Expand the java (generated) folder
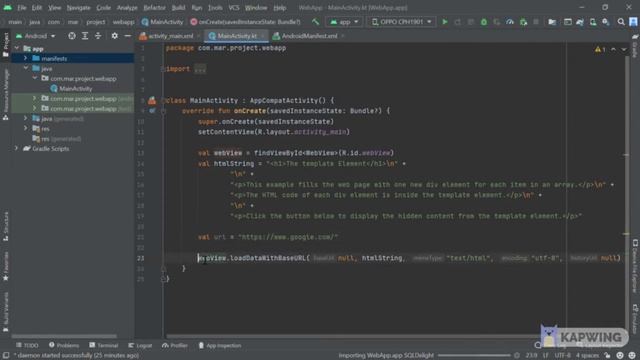 [26, 118]
